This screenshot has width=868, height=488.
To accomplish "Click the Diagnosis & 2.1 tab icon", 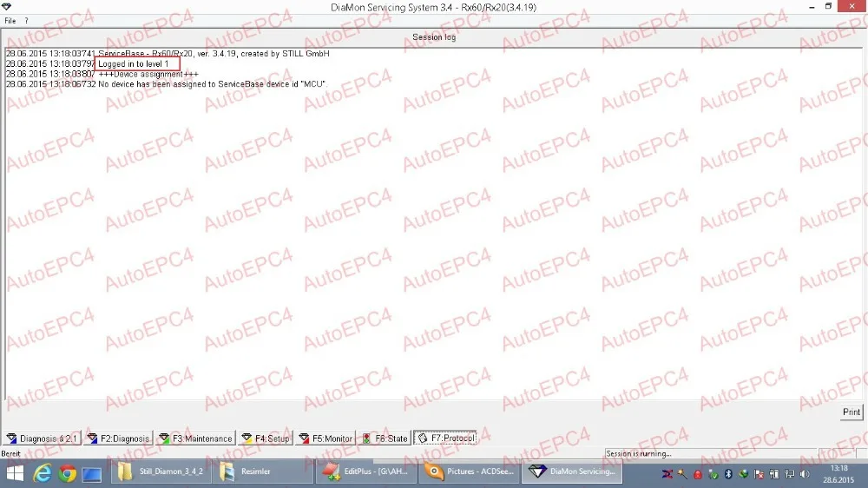I will (11, 439).
